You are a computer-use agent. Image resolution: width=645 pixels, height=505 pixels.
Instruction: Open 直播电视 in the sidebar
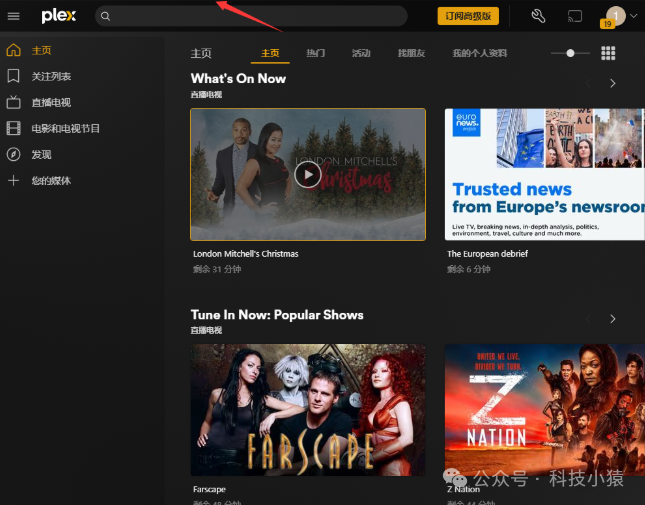pos(51,102)
